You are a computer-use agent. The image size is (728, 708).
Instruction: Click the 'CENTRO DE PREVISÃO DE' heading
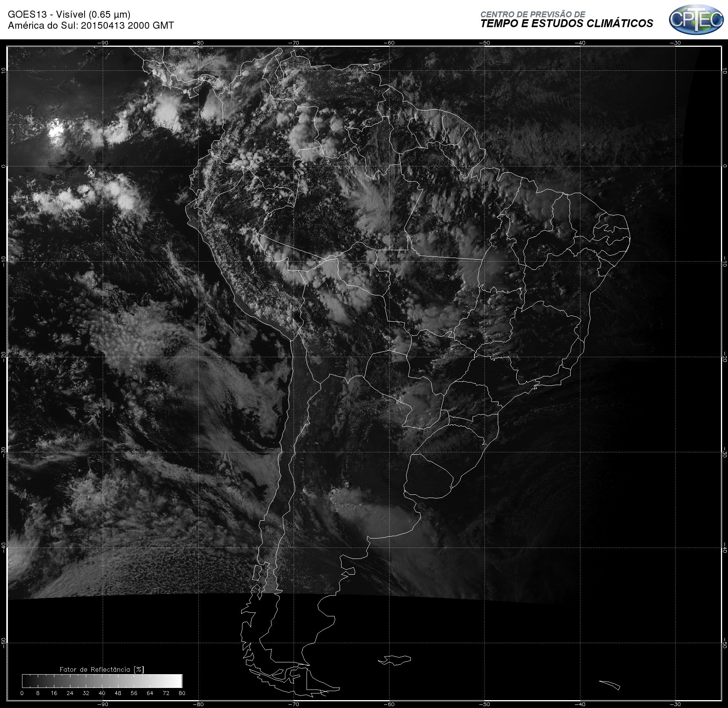tap(533, 14)
